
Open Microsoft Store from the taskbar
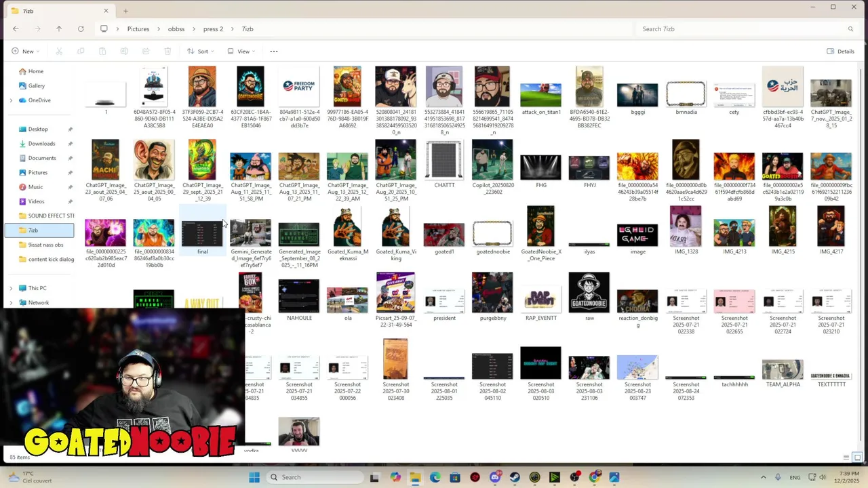point(455,477)
